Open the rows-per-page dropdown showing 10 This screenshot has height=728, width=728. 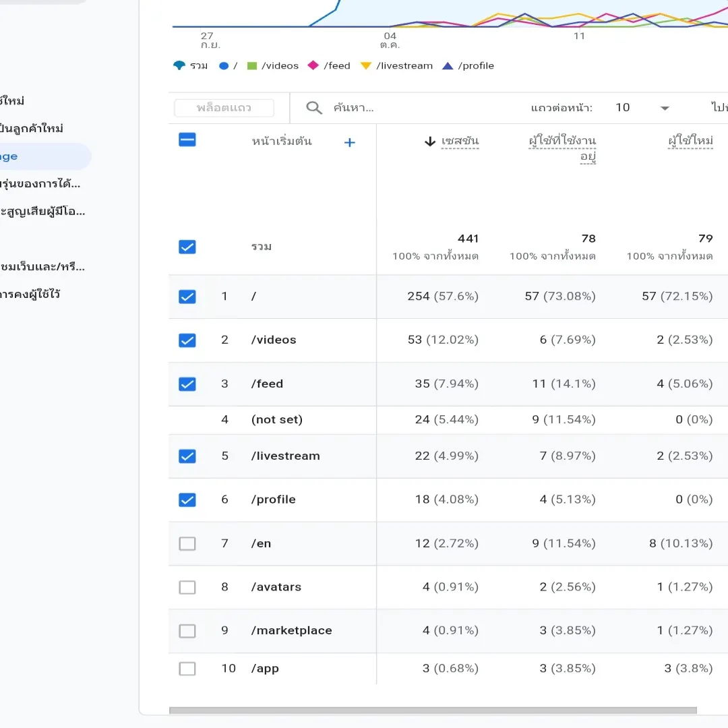pos(642,108)
